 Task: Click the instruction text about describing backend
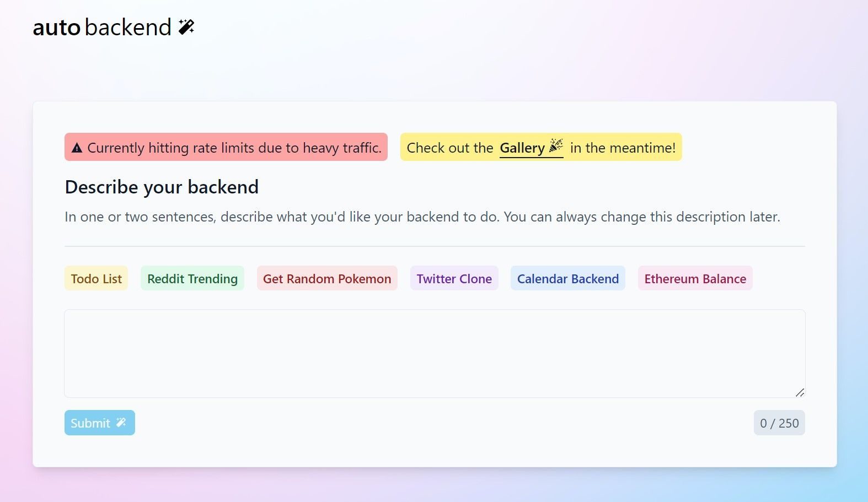click(422, 217)
